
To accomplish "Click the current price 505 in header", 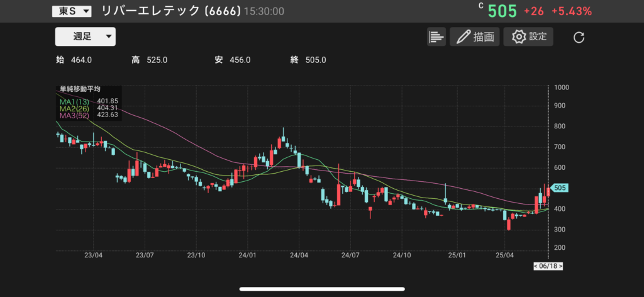I will click(x=502, y=11).
